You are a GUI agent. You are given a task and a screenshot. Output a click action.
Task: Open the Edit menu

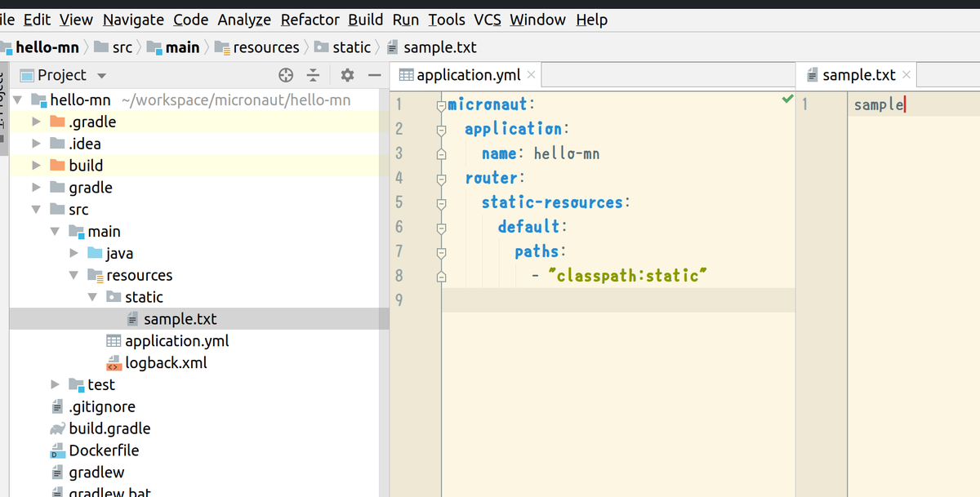click(x=37, y=20)
